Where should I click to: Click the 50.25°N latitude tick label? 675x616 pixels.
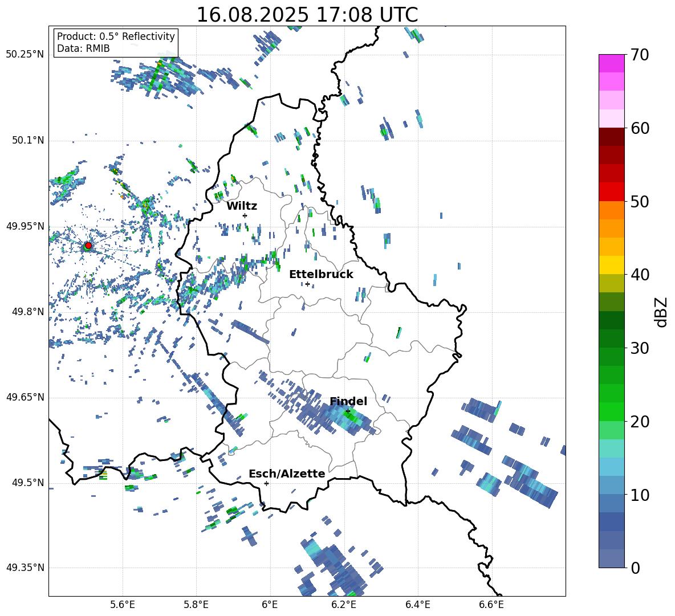point(25,55)
